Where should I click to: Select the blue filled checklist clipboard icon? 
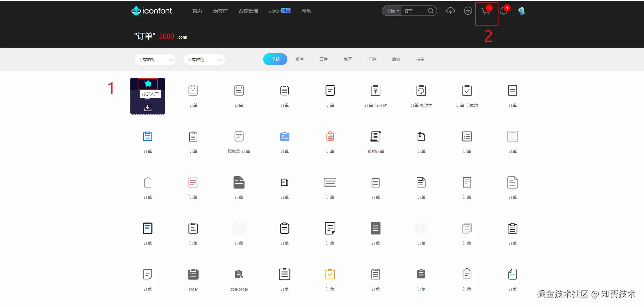click(285, 136)
